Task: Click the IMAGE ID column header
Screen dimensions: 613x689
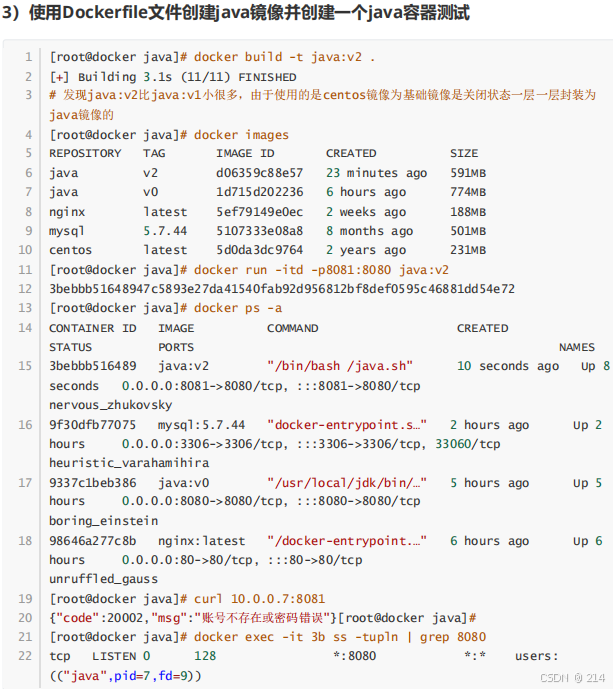Action: [245, 153]
